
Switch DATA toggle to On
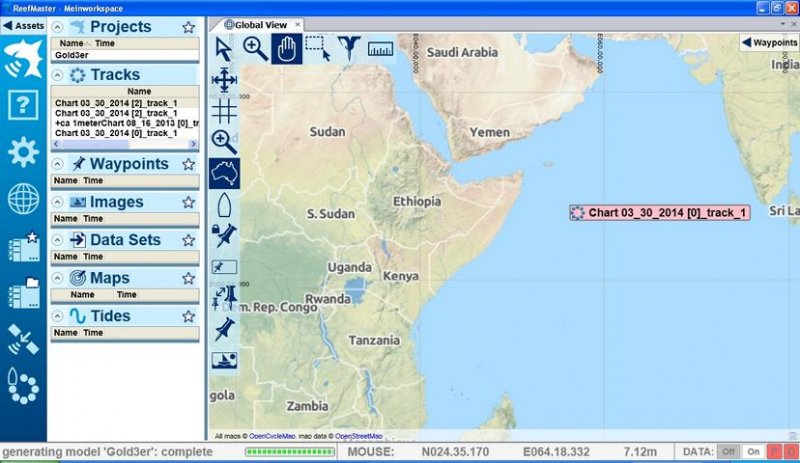[754, 452]
